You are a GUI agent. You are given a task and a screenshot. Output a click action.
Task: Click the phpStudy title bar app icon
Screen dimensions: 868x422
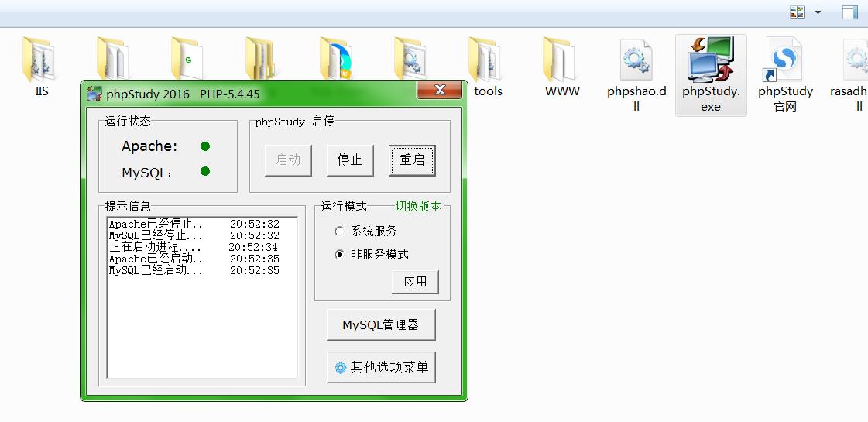[x=94, y=94]
